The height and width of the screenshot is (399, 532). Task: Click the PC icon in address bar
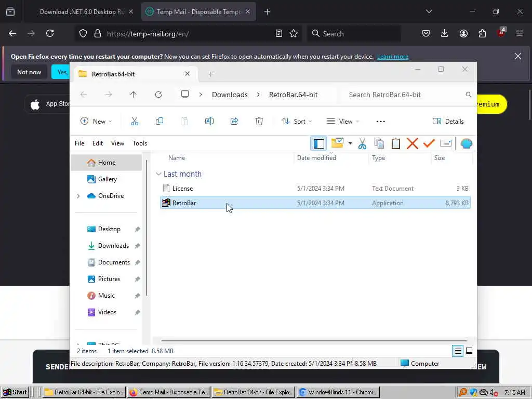(184, 95)
